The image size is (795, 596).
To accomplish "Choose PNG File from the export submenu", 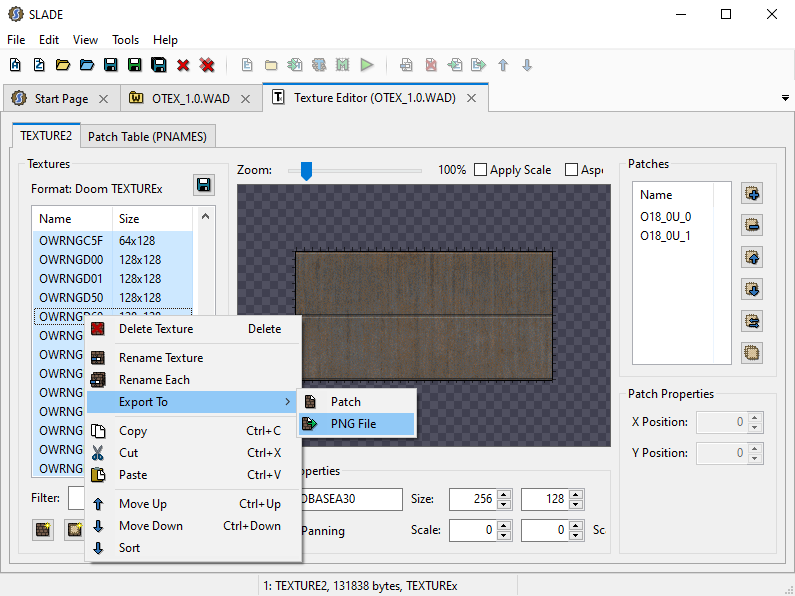I will point(354,424).
